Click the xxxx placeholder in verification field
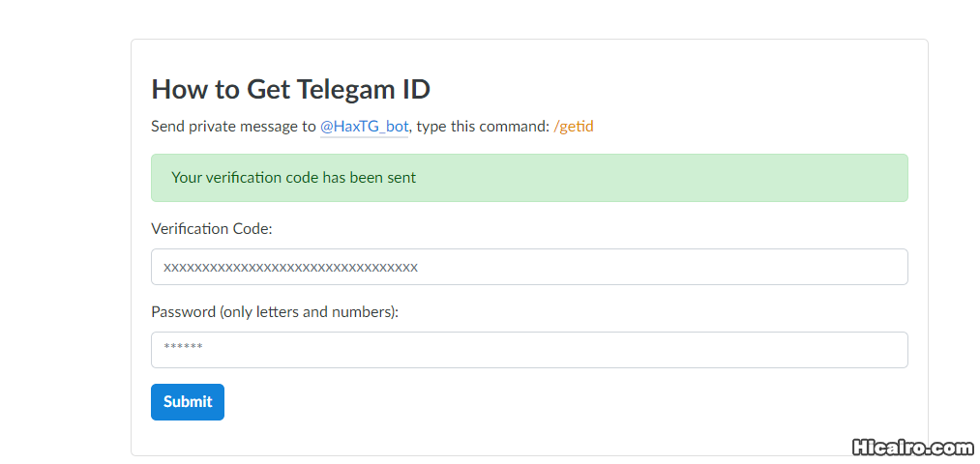980x464 pixels. [x=290, y=268]
